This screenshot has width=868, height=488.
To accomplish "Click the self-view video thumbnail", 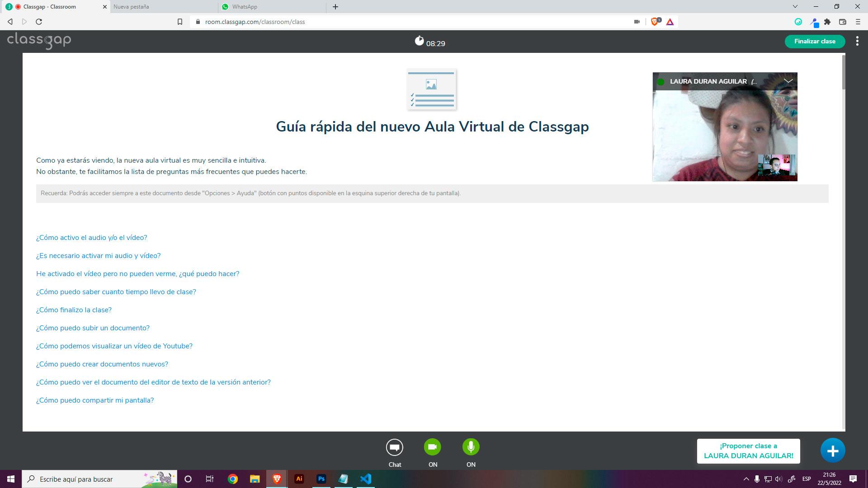I will (776, 165).
